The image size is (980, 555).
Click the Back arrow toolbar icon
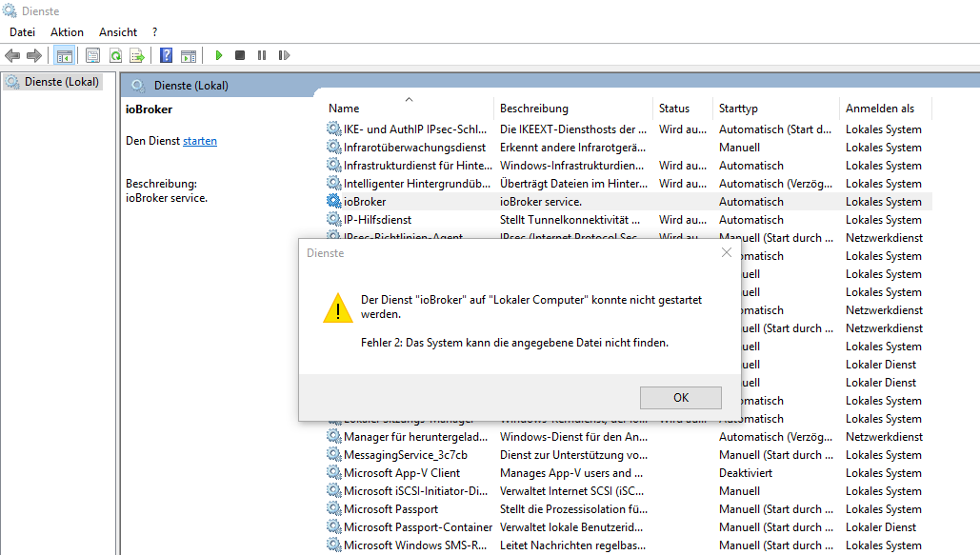[11, 55]
